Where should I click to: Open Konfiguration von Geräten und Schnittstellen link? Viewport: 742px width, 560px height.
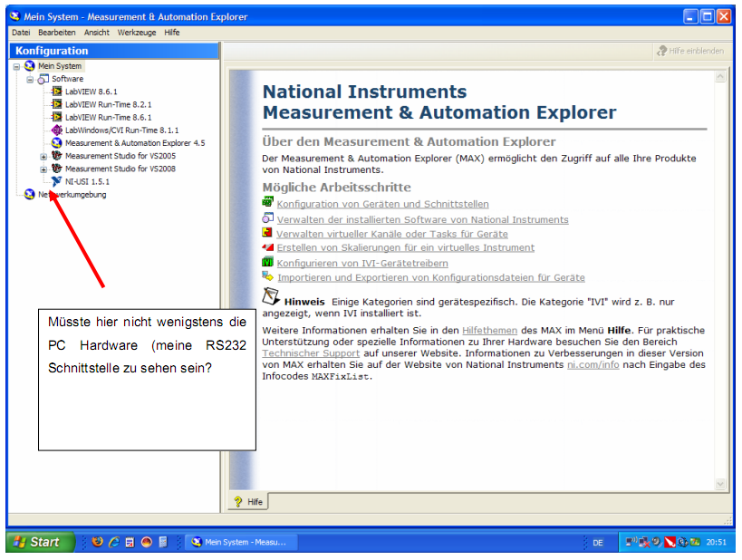(x=383, y=204)
